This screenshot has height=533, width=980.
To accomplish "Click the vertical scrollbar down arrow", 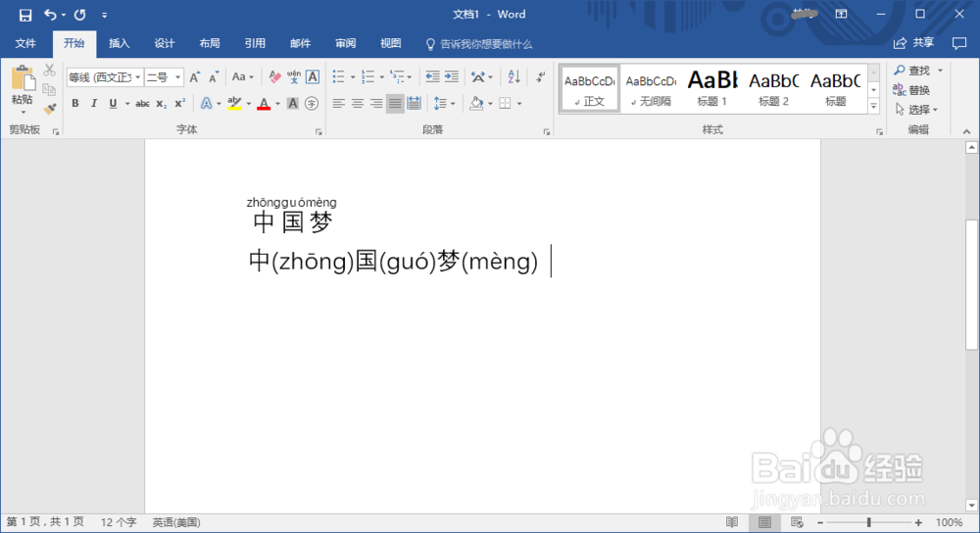I will click(971, 505).
